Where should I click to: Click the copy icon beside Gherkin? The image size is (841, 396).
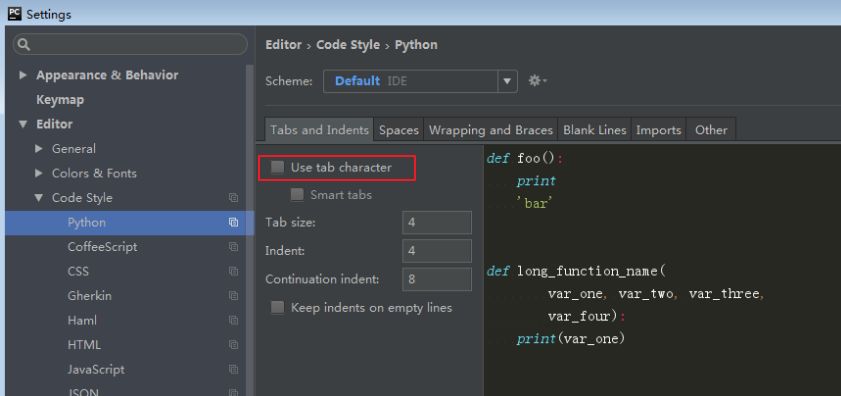[x=233, y=296]
